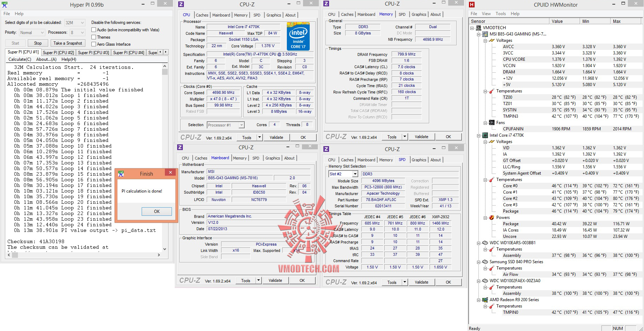Screen dimensions: 644x331
Task: Click the Stop button in Hyper PI
Action: (x=38, y=43)
